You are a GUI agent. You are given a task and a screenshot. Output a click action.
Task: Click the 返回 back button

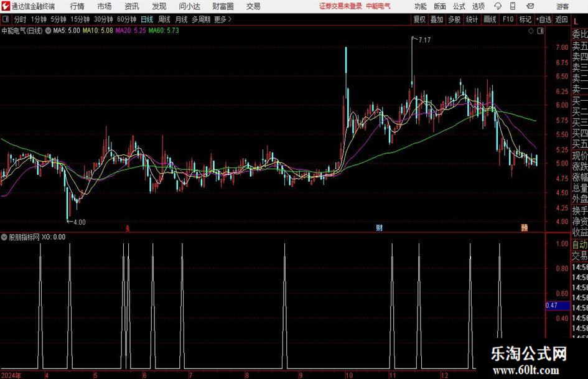[562, 19]
